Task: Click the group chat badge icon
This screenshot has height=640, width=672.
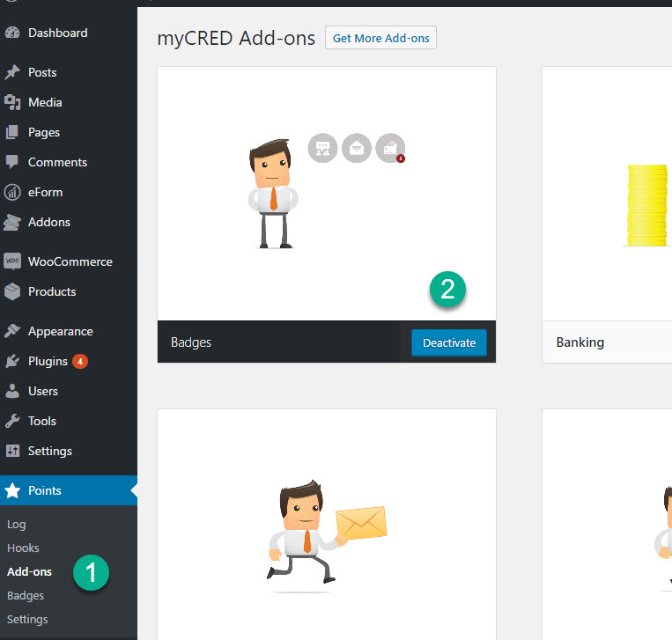Action: tap(322, 148)
